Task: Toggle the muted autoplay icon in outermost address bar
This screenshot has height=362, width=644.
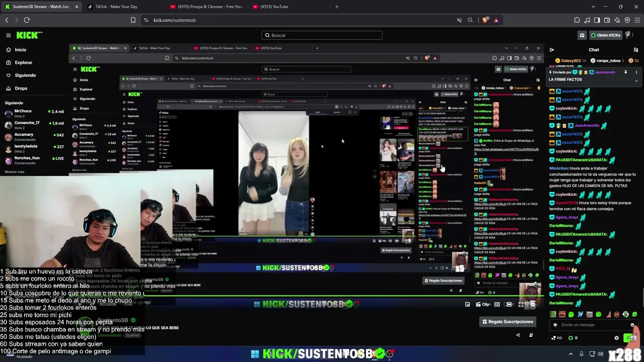Action: click(459, 20)
